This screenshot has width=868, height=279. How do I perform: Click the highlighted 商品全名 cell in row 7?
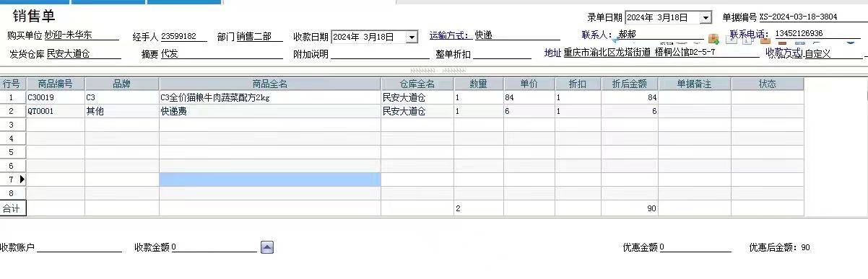(270, 180)
